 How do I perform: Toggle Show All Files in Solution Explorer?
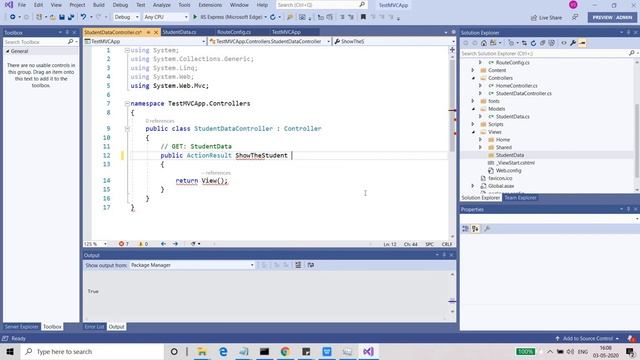click(x=551, y=43)
